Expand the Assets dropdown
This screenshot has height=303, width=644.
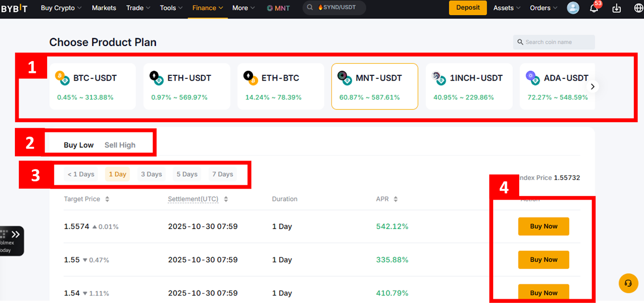(x=507, y=8)
